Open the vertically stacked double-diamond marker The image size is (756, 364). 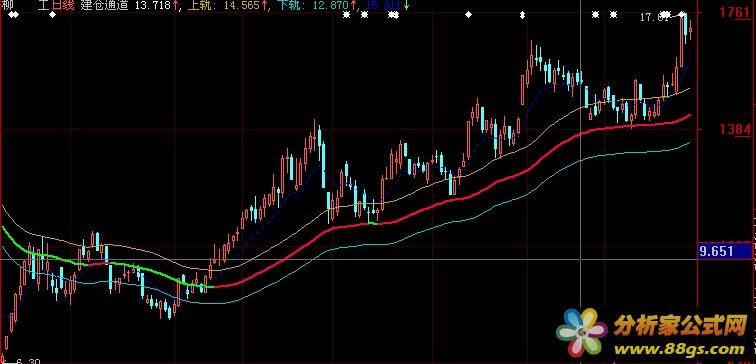tap(522, 15)
